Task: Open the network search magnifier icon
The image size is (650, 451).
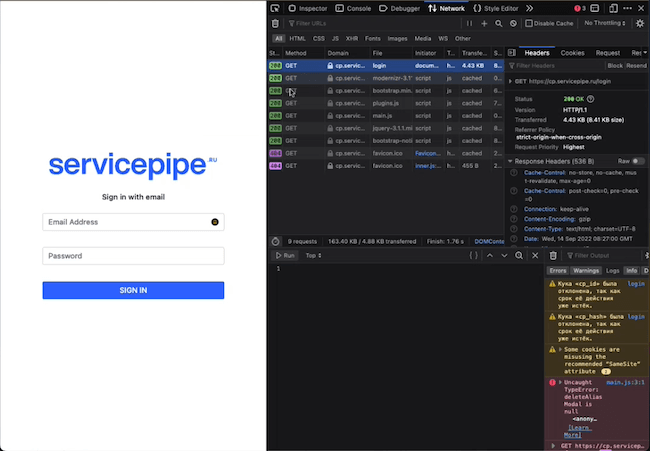Action: 499,24
